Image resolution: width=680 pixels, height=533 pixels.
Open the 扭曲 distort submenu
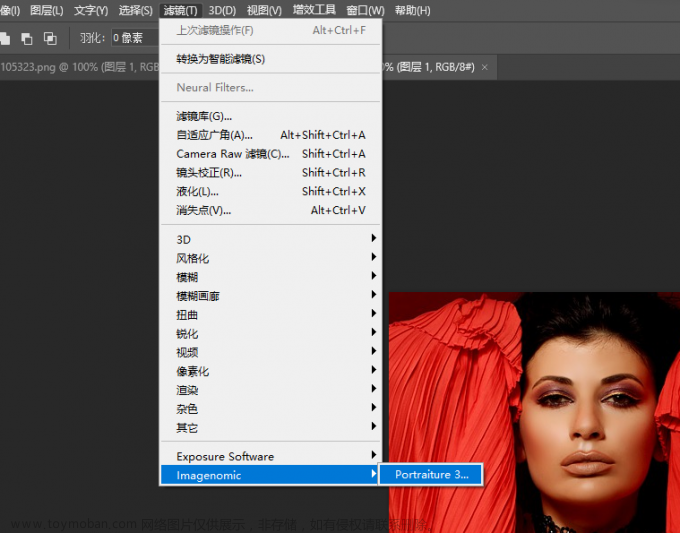pyautogui.click(x=271, y=315)
